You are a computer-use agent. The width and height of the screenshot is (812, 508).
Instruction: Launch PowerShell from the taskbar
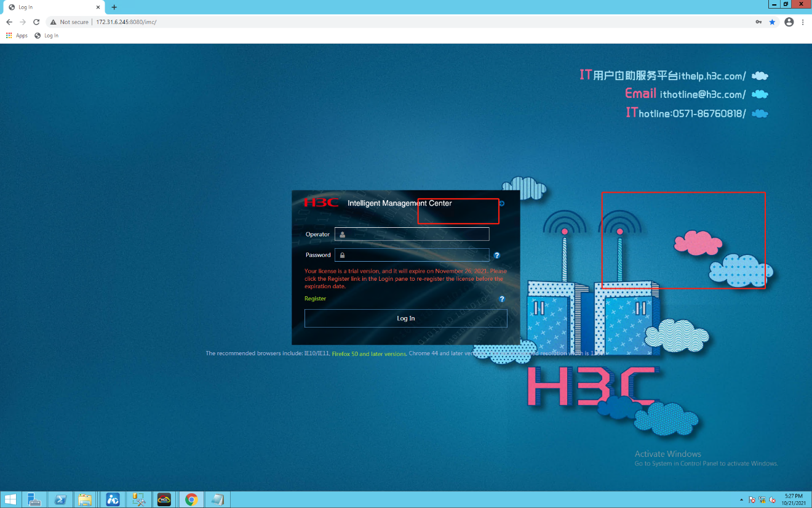(x=60, y=499)
